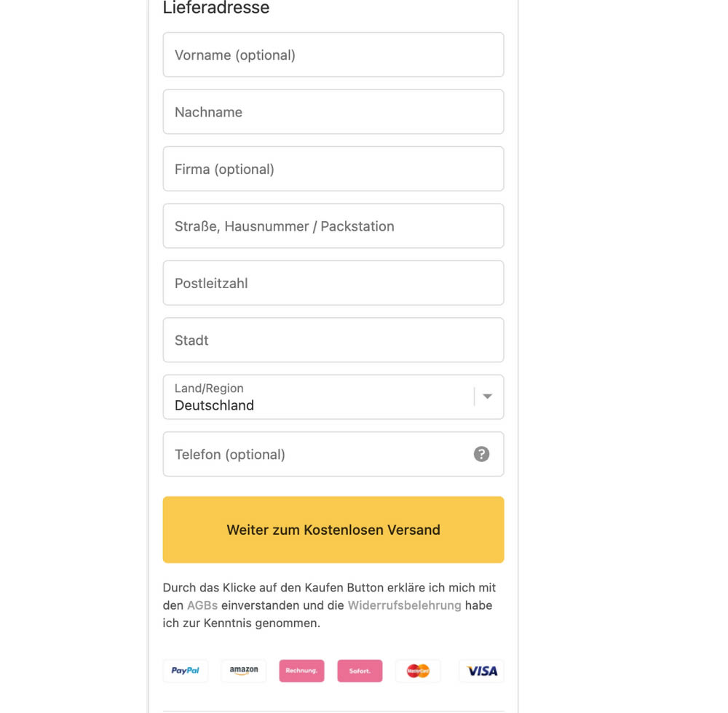Select the Firma (optional) input
Screen dimensions: 728x713
(333, 169)
